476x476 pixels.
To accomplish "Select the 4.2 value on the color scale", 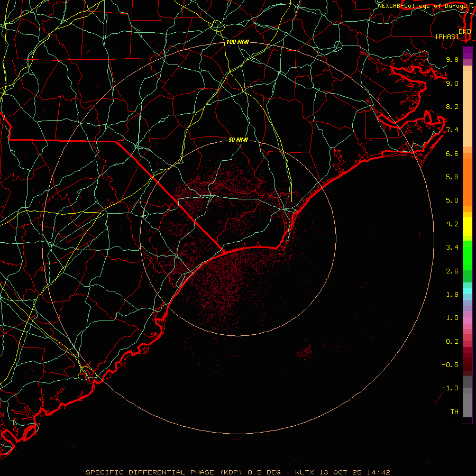I will click(x=452, y=224).
